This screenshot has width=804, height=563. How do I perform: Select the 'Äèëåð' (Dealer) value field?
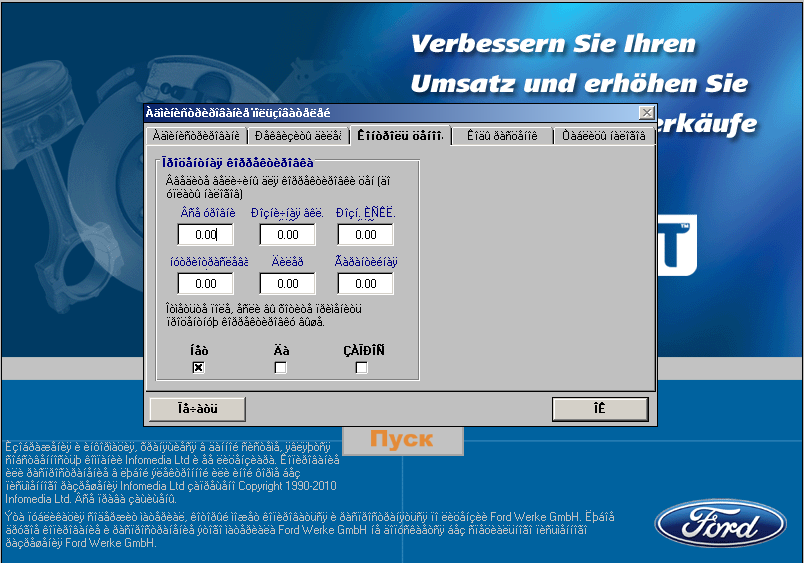pyautogui.click(x=287, y=283)
